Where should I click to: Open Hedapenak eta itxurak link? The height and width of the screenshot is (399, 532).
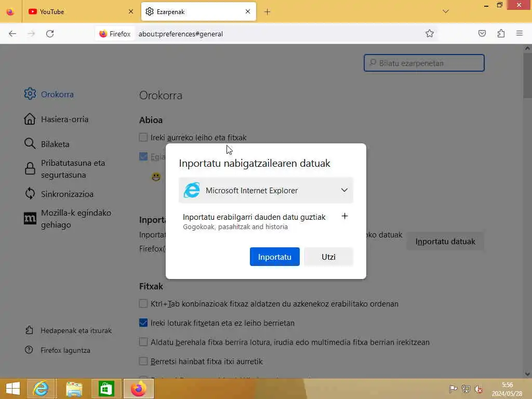(68, 330)
